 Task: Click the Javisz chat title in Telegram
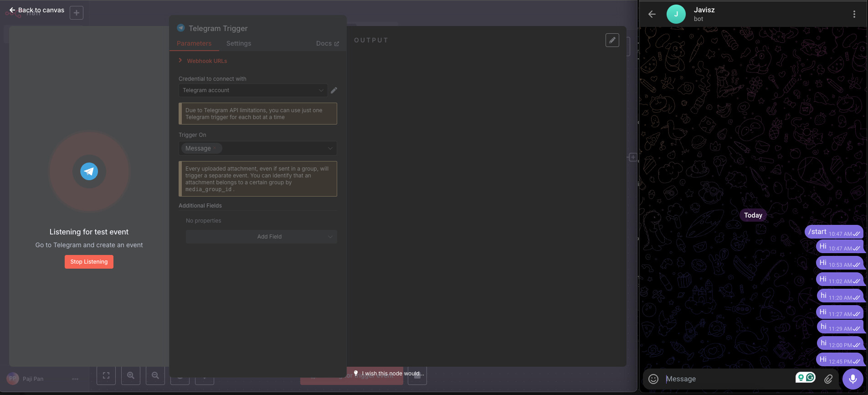pyautogui.click(x=704, y=10)
